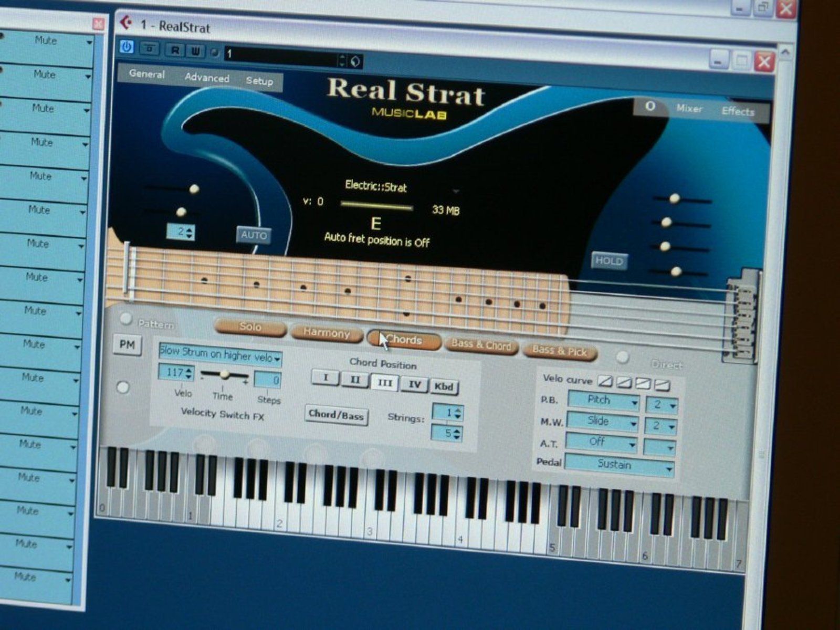Toggle the Direct enable light
The image size is (840, 630).
click(622, 357)
